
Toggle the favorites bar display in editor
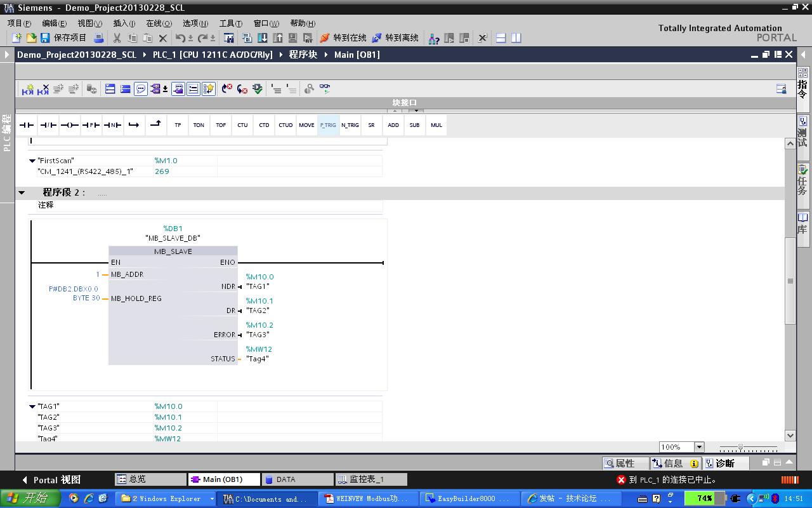tap(209, 89)
